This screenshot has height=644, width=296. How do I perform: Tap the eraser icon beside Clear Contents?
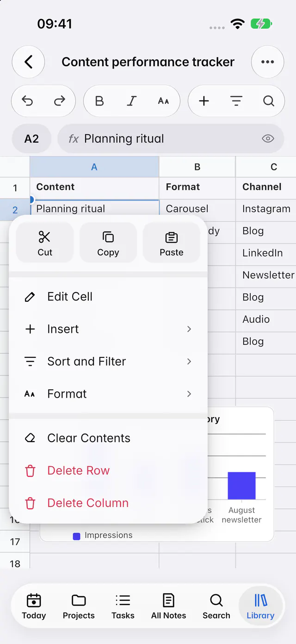click(30, 438)
